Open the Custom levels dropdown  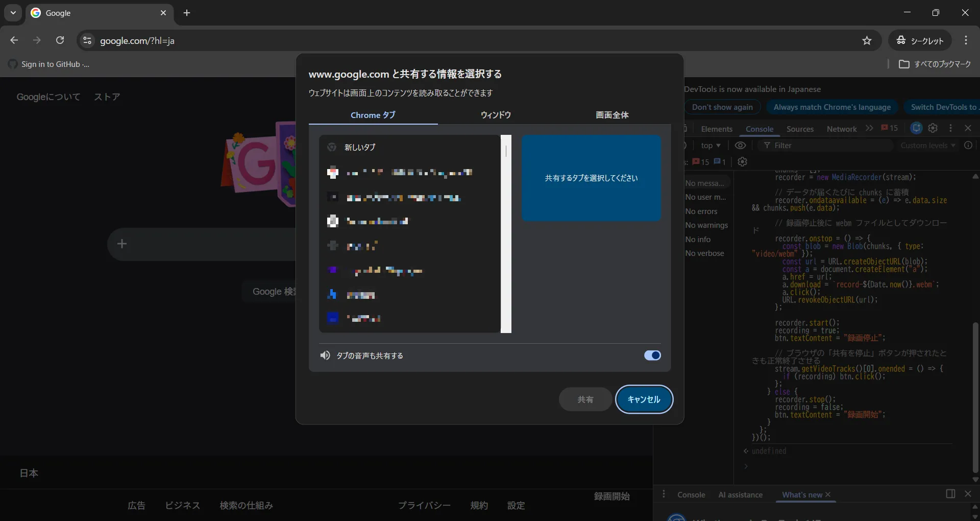coord(927,146)
